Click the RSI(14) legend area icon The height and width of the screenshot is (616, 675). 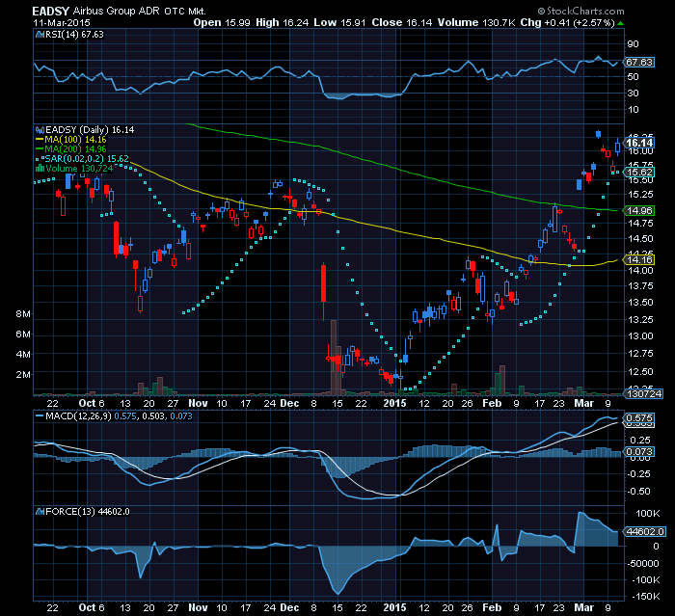click(x=40, y=35)
